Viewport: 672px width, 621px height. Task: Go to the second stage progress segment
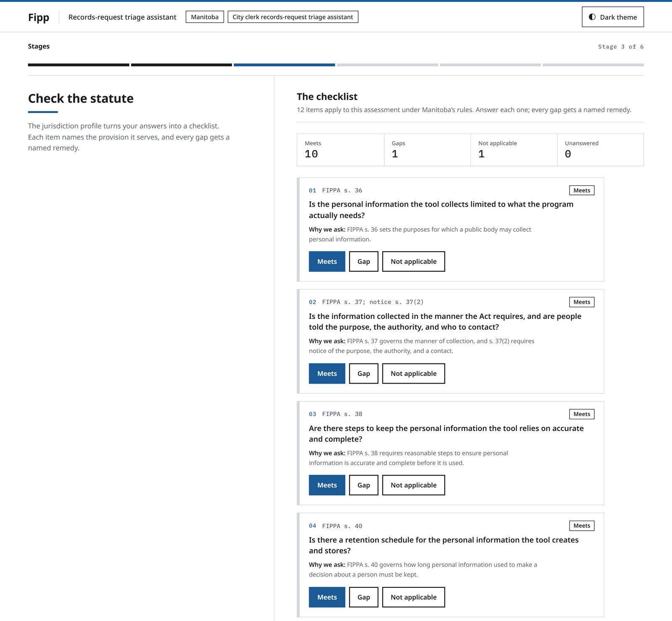coord(181,65)
